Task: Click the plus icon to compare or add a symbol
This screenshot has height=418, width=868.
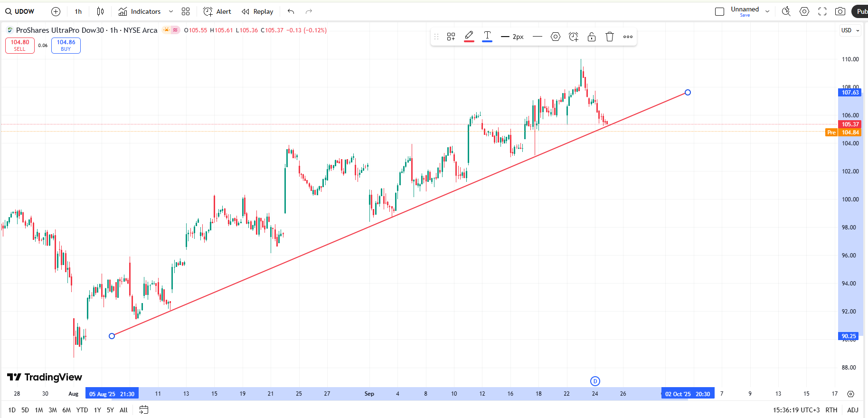Action: (56, 11)
